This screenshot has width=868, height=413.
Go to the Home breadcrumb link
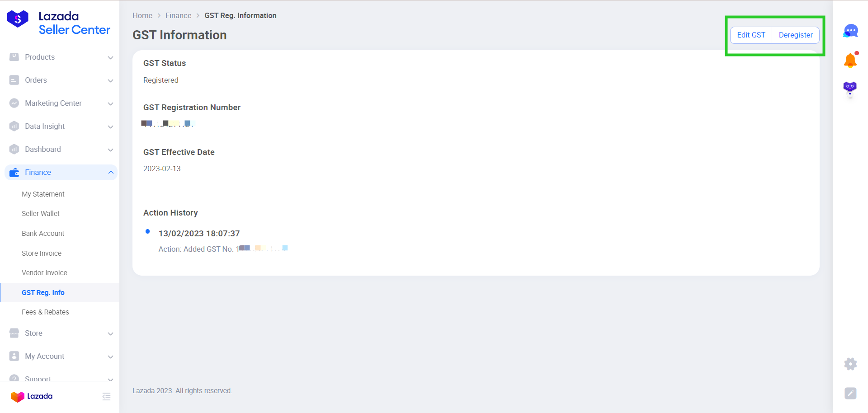[x=142, y=15]
